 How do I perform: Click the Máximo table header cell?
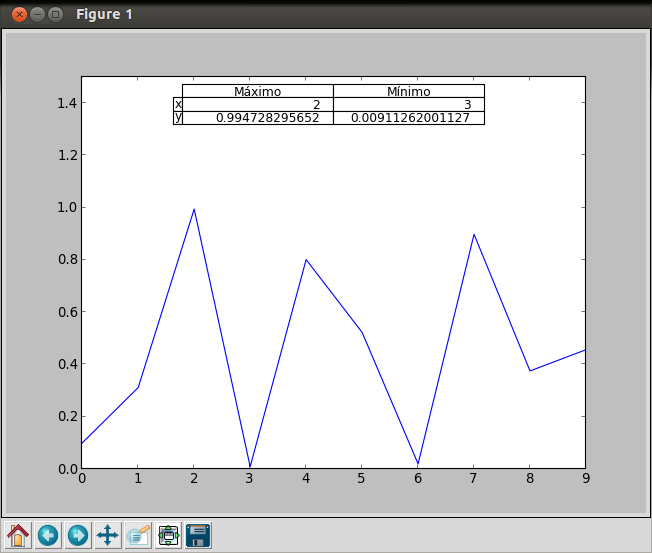point(258,91)
